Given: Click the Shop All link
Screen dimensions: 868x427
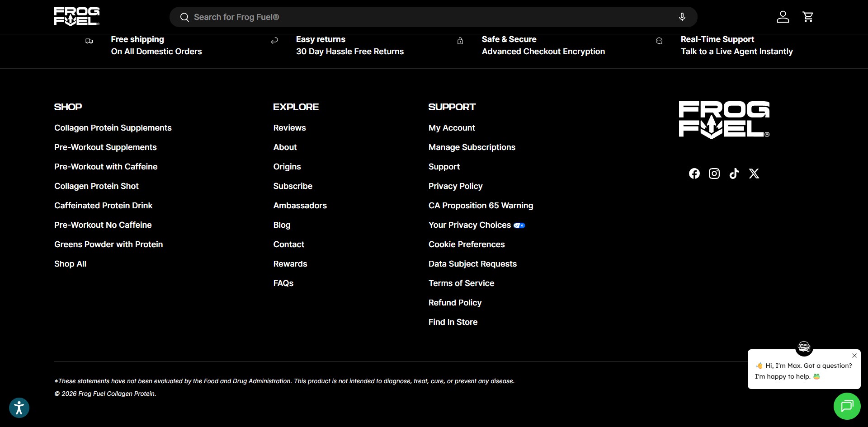Looking at the screenshot, I should tap(70, 264).
